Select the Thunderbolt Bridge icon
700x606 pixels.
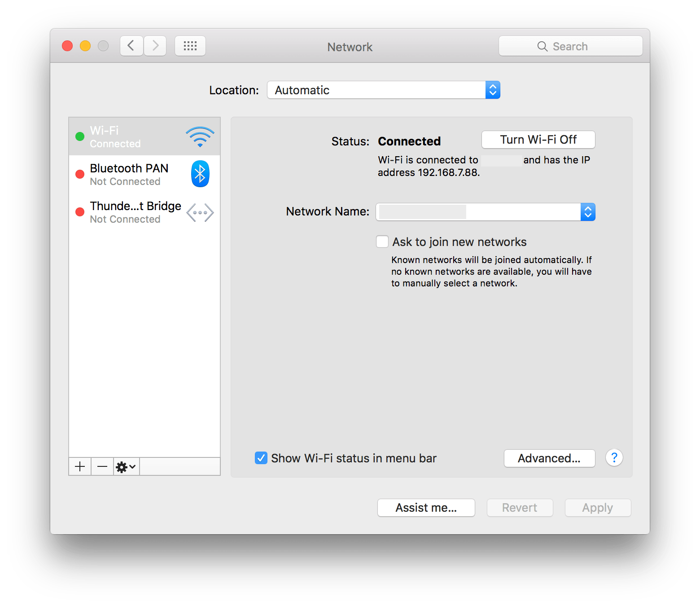tap(200, 212)
